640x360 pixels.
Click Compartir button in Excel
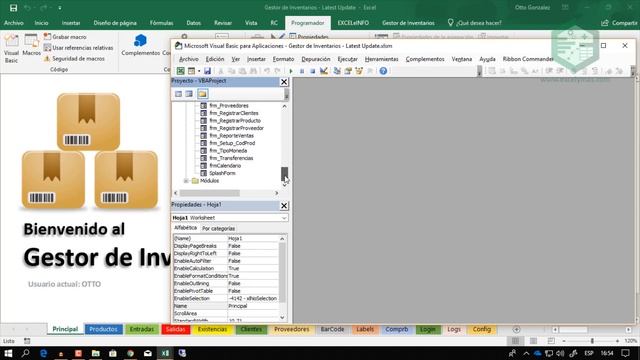[x=619, y=23]
